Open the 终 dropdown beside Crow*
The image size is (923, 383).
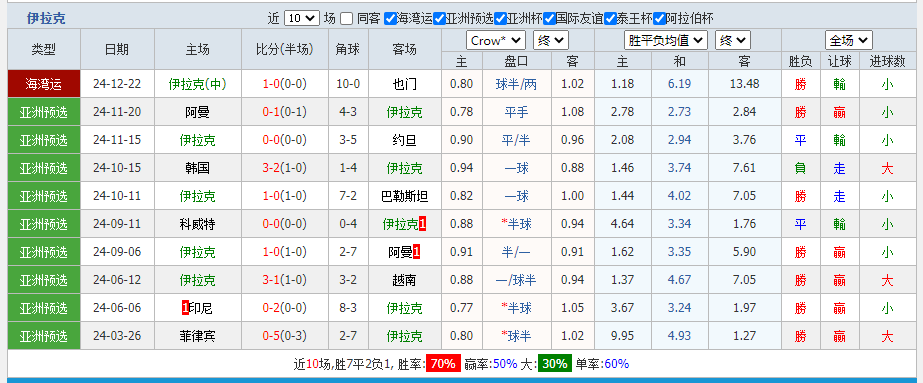pos(550,41)
